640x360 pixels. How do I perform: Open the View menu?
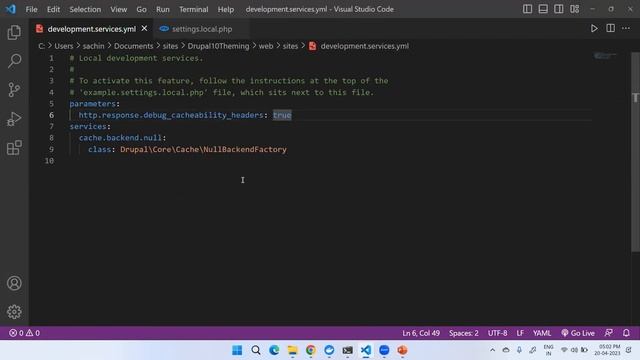coord(118,9)
